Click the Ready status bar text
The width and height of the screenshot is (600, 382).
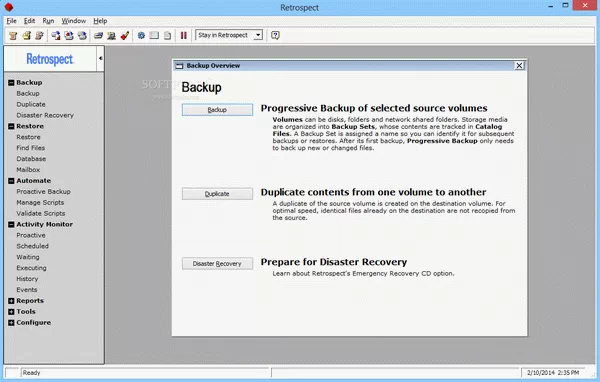31,373
